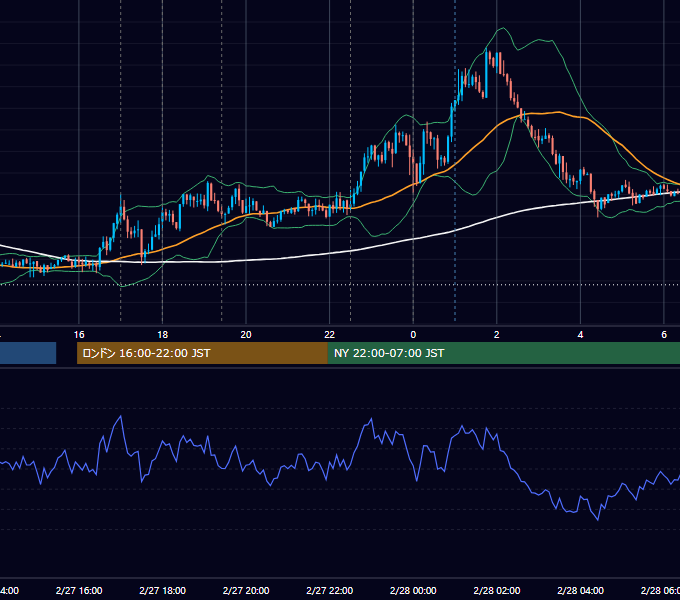Image resolution: width=680 pixels, height=600 pixels.
Task: Click the 20 hour label on price chart axis
Action: click(x=246, y=335)
